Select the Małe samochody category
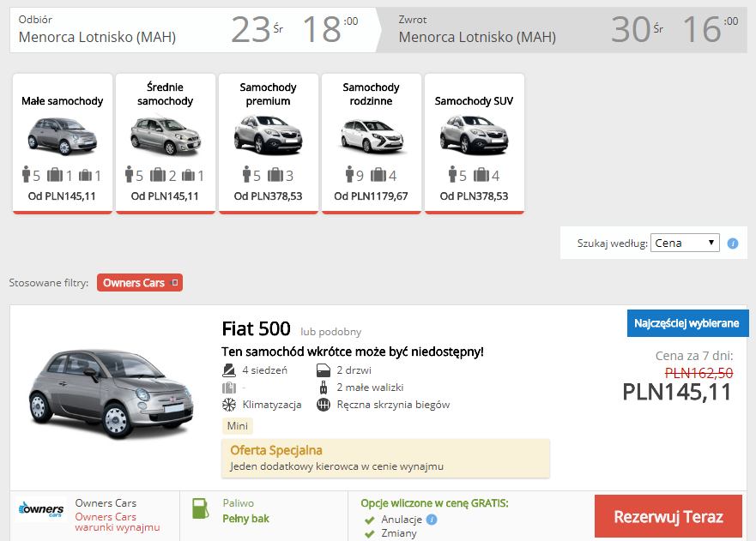The width and height of the screenshot is (756, 541). [x=62, y=143]
